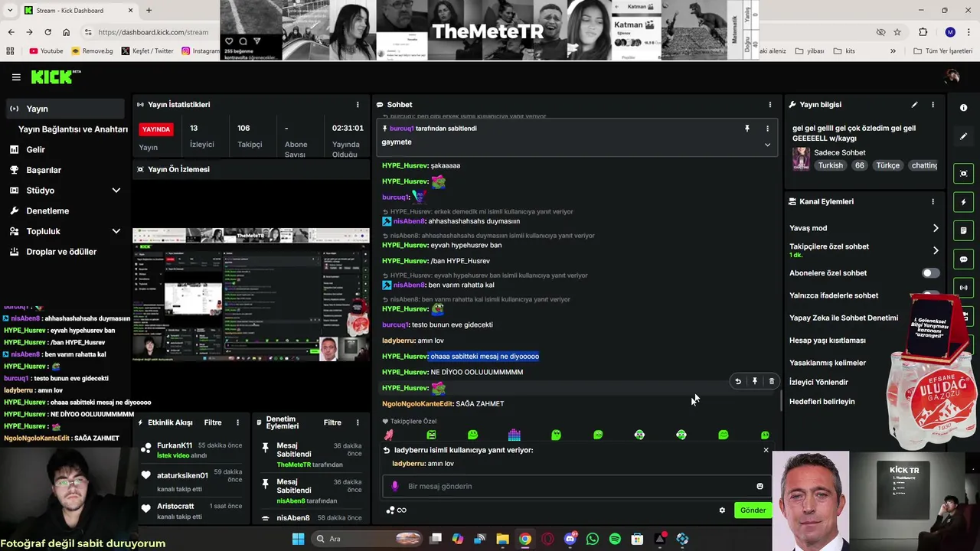Viewport: 980px width, 551px height.
Task: Open Yasaklanmış kelimeler setting
Action: [828, 363]
